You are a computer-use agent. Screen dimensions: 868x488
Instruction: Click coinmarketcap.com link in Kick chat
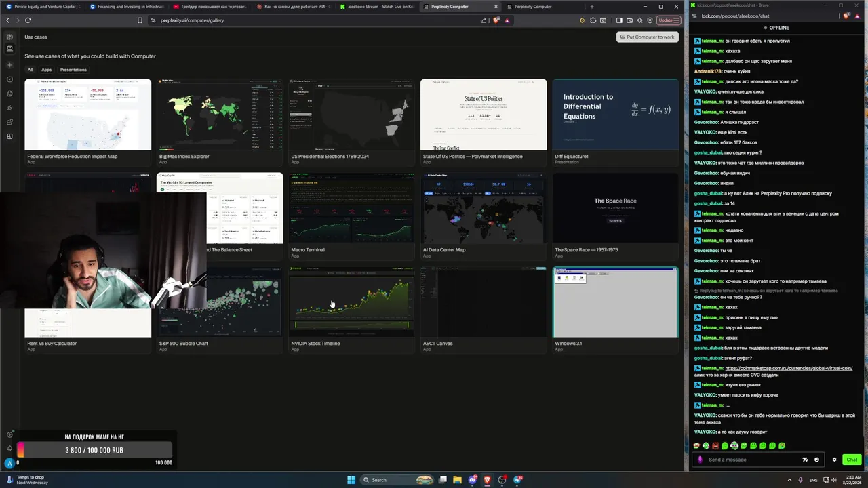pos(789,368)
